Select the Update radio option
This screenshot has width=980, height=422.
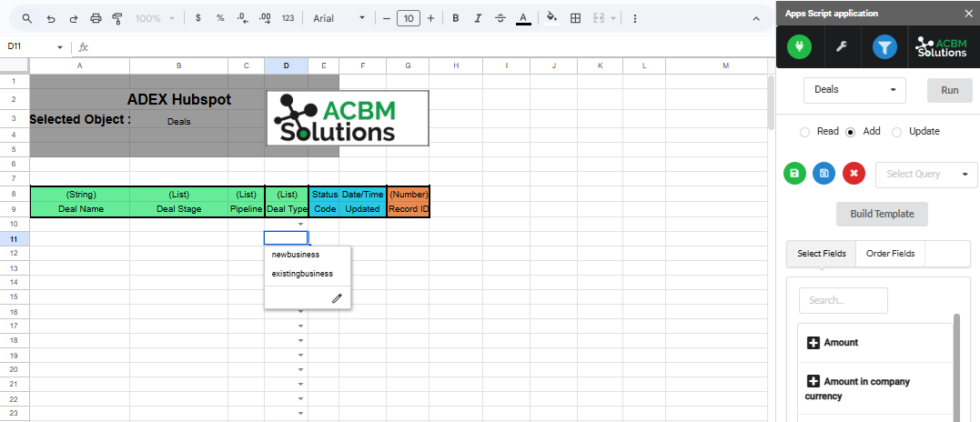coord(896,132)
